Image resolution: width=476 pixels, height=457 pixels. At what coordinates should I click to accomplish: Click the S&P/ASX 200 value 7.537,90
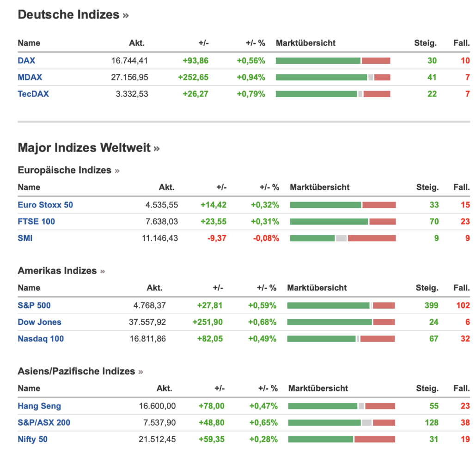tap(160, 423)
